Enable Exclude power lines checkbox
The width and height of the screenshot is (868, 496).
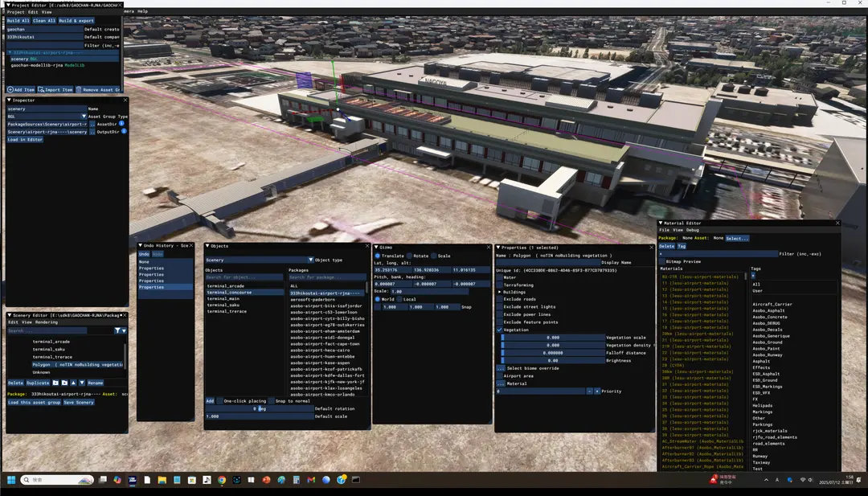pos(499,314)
